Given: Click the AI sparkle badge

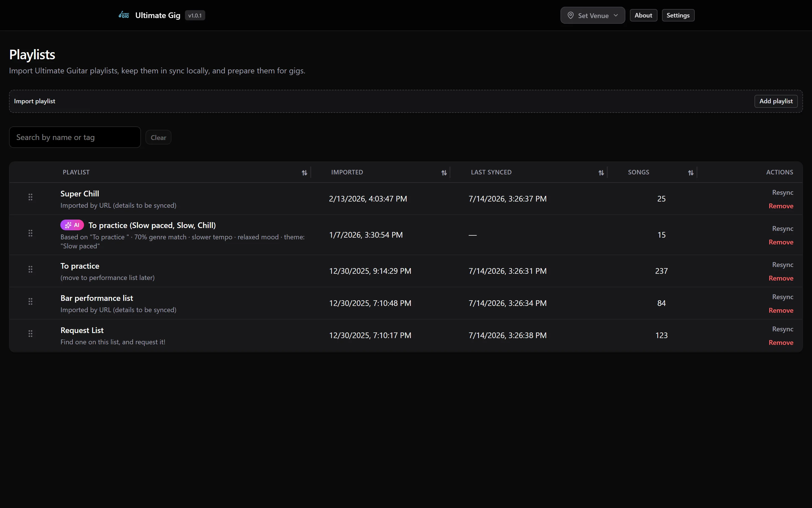Looking at the screenshot, I should pos(72,225).
